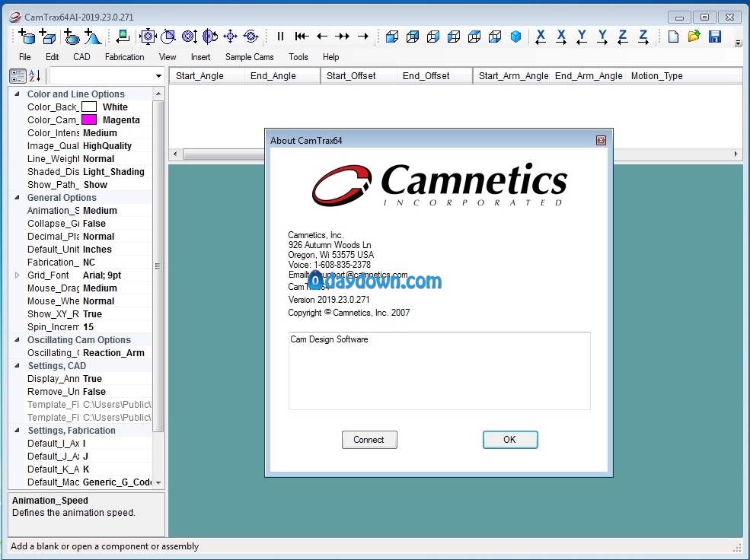Click the property grid scroll down arrow
The width and height of the screenshot is (750, 560).
(158, 482)
